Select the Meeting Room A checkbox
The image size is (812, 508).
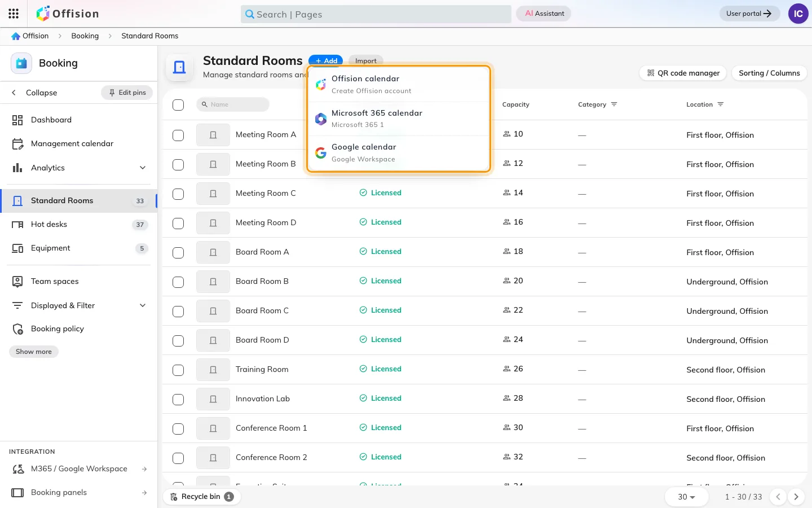click(178, 135)
